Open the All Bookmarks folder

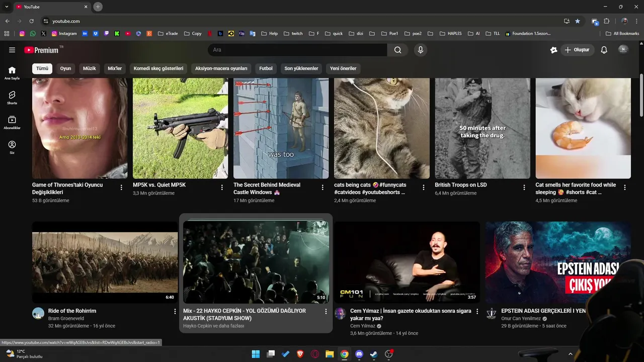coord(622,34)
